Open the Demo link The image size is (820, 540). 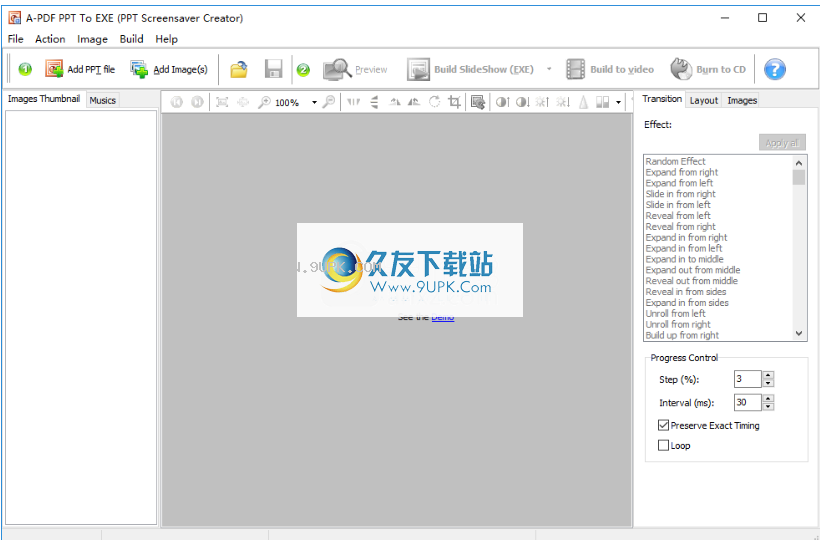pos(442,317)
